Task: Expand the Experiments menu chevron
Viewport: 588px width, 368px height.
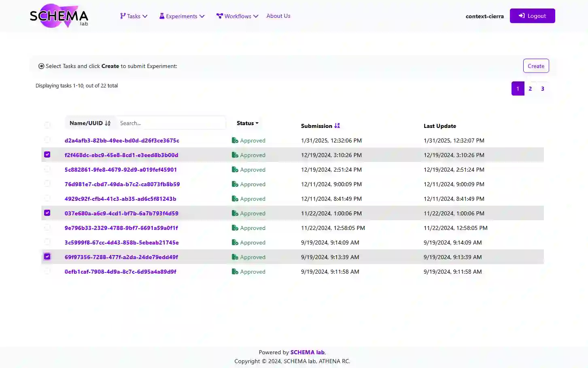Action: [x=202, y=16]
